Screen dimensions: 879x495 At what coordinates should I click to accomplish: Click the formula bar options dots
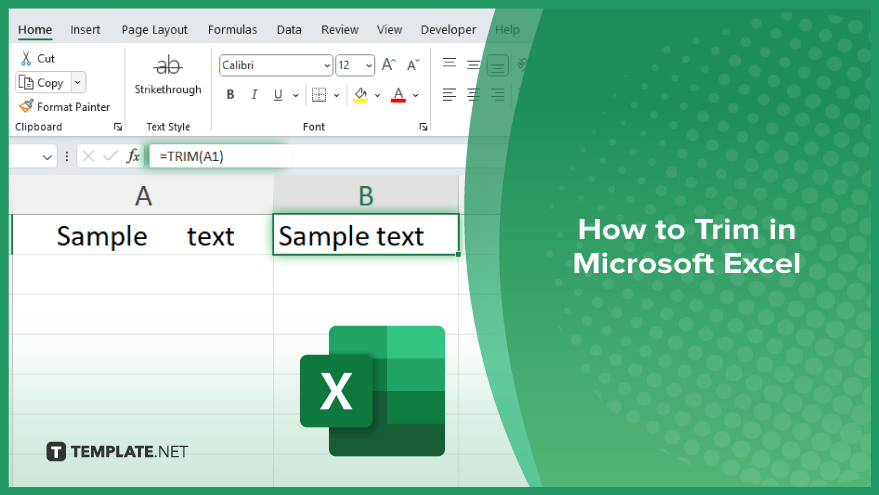67,156
